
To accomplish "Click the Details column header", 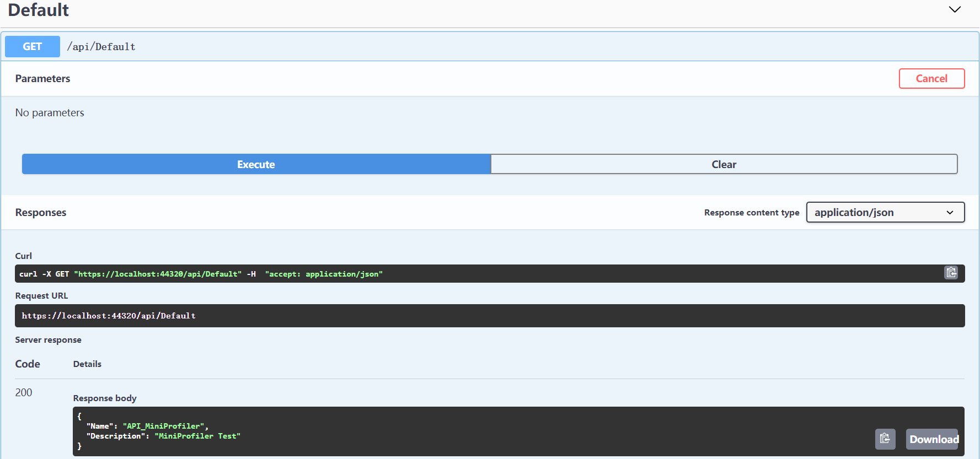I will pyautogui.click(x=87, y=364).
